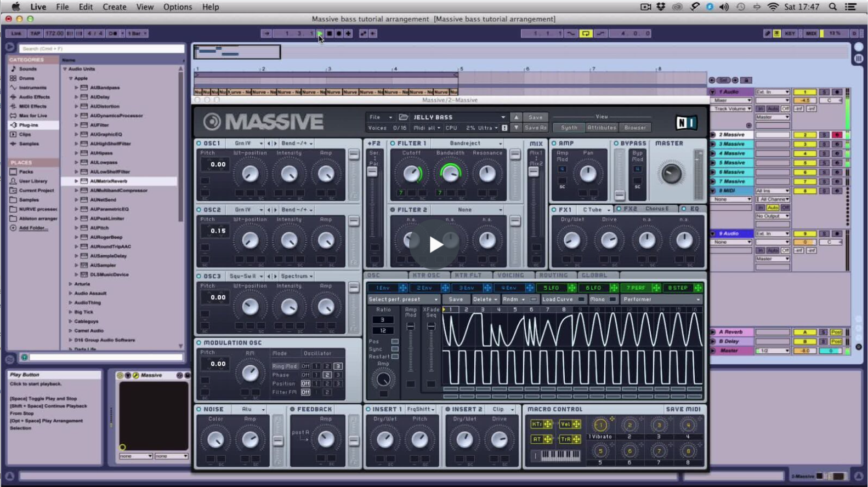Click the Arrangement Record button in the transport
The width and height of the screenshot is (868, 487).
click(x=339, y=33)
